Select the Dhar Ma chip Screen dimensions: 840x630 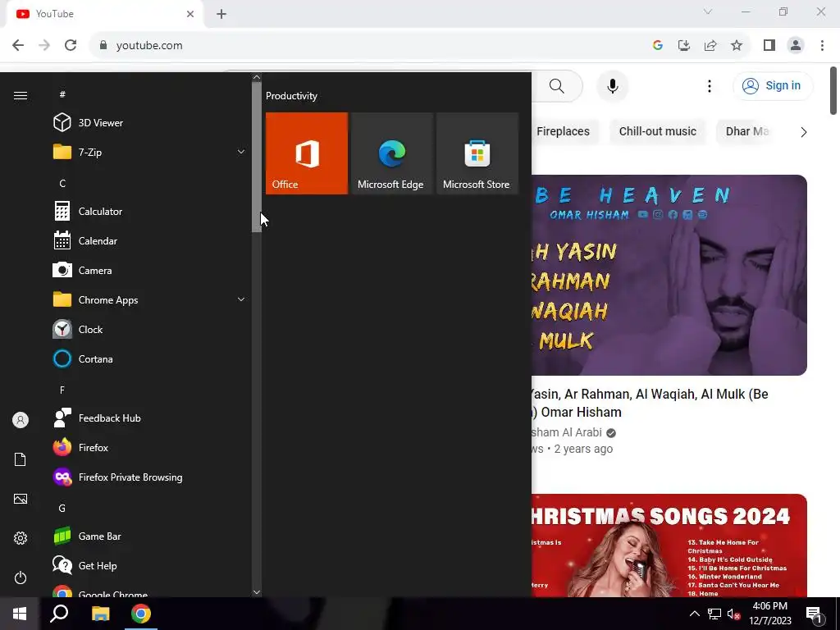point(746,132)
